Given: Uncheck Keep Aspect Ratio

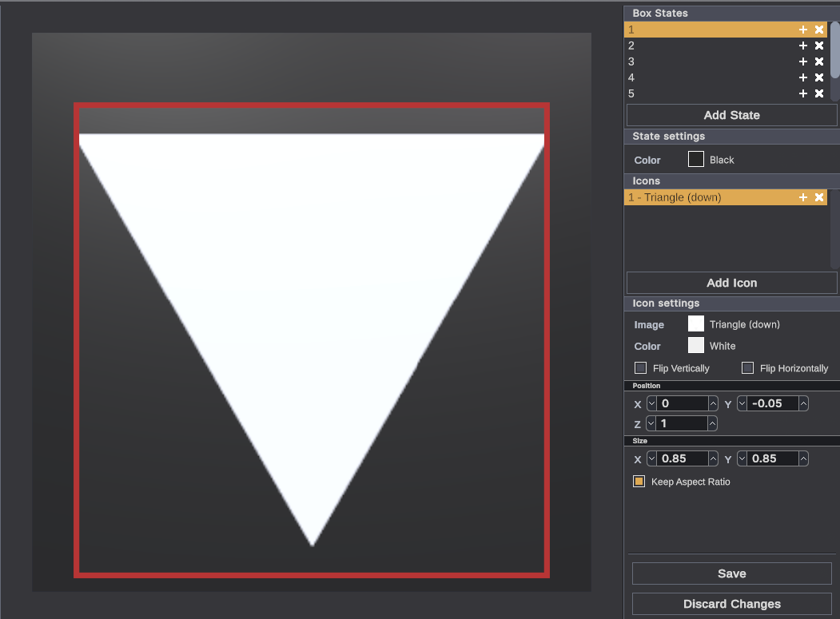Looking at the screenshot, I should [x=639, y=482].
